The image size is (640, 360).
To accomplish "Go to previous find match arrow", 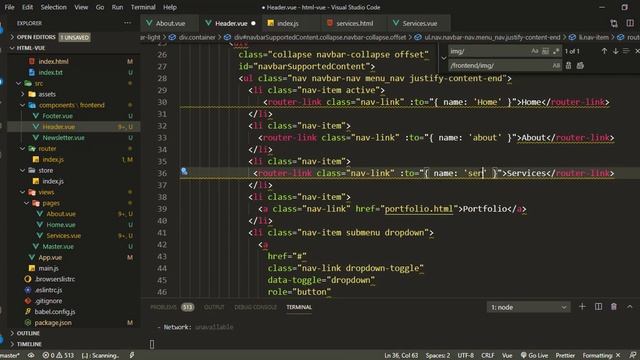I will coord(604,51).
